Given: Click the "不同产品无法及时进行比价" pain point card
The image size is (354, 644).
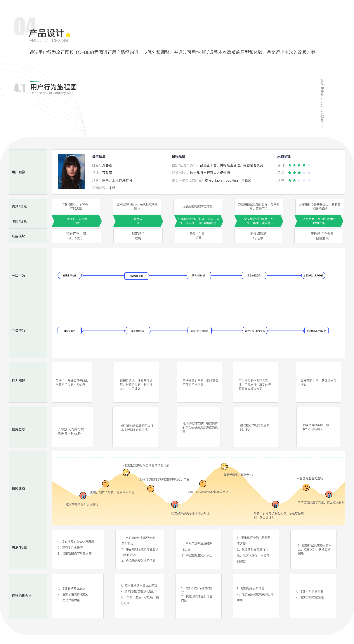Looking at the screenshot, I should point(199,549).
